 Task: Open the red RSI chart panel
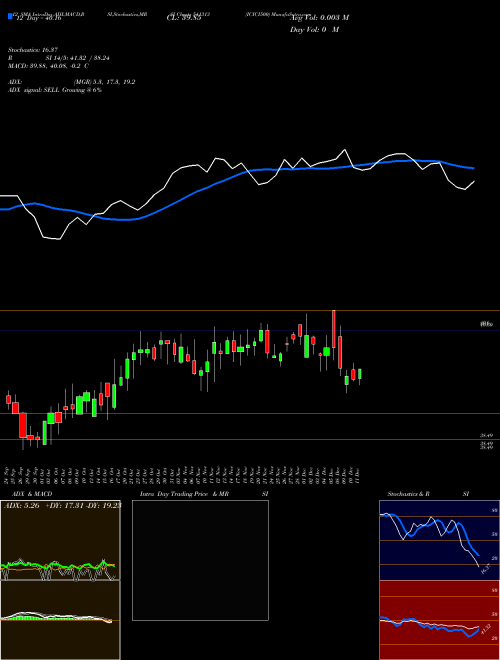click(439, 620)
